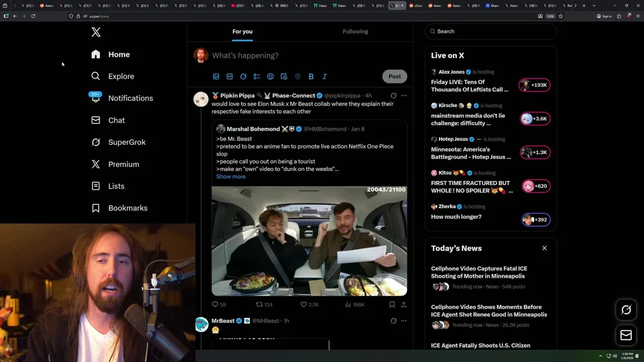Open the volume control in taskbar

click(x=614, y=356)
